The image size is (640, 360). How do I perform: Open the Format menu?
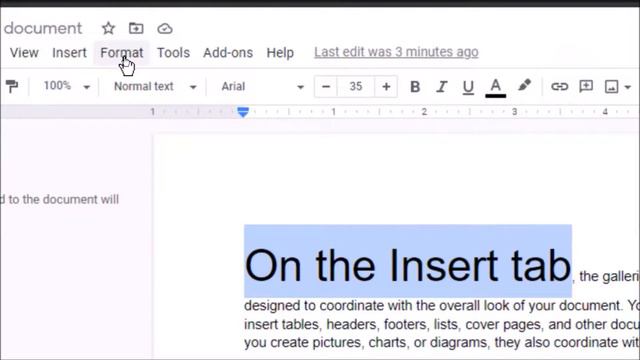[x=122, y=53]
